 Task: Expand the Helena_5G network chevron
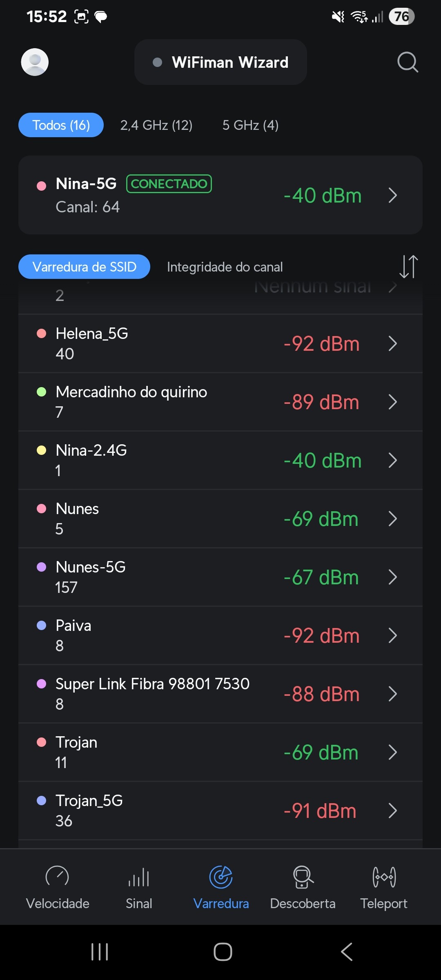[x=392, y=343]
